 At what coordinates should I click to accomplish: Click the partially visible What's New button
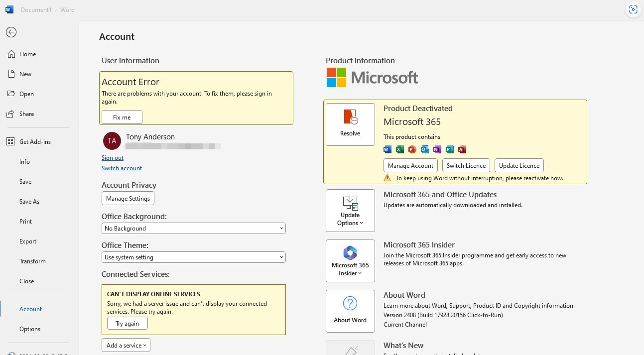350,348
